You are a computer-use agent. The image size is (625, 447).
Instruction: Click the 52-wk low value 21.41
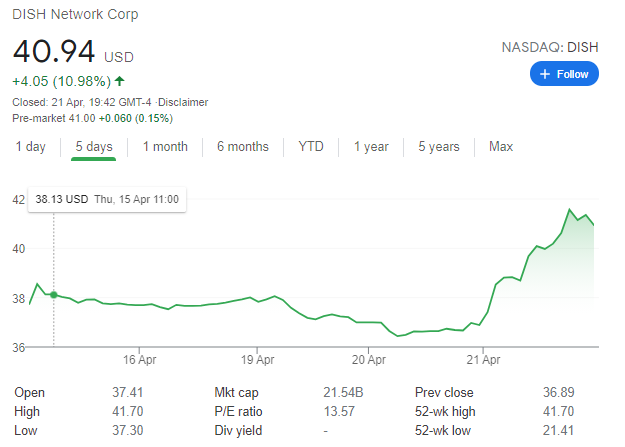point(558,431)
